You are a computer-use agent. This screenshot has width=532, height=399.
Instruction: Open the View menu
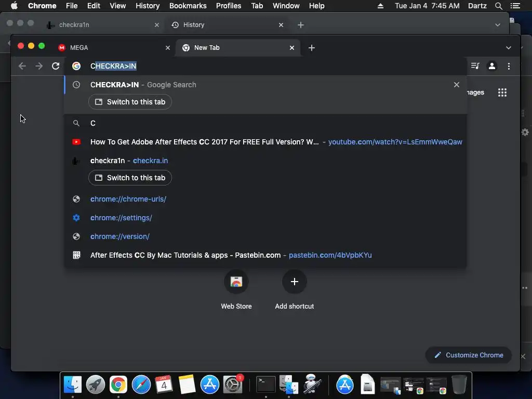tap(118, 6)
